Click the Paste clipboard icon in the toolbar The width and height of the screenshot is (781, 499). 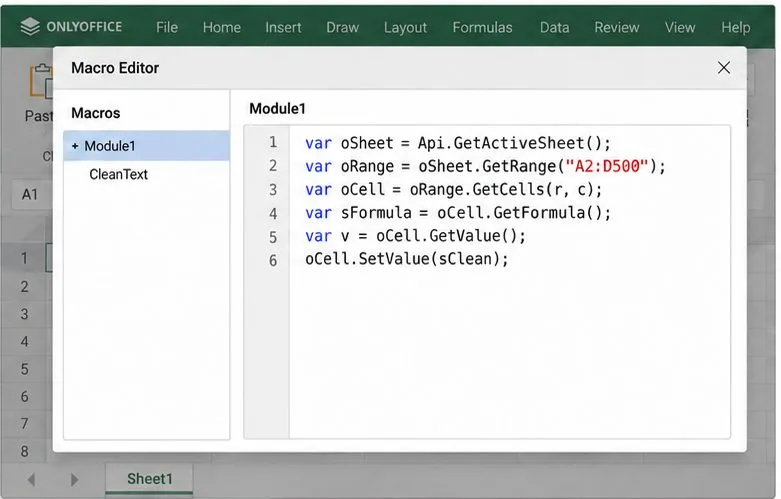41,81
